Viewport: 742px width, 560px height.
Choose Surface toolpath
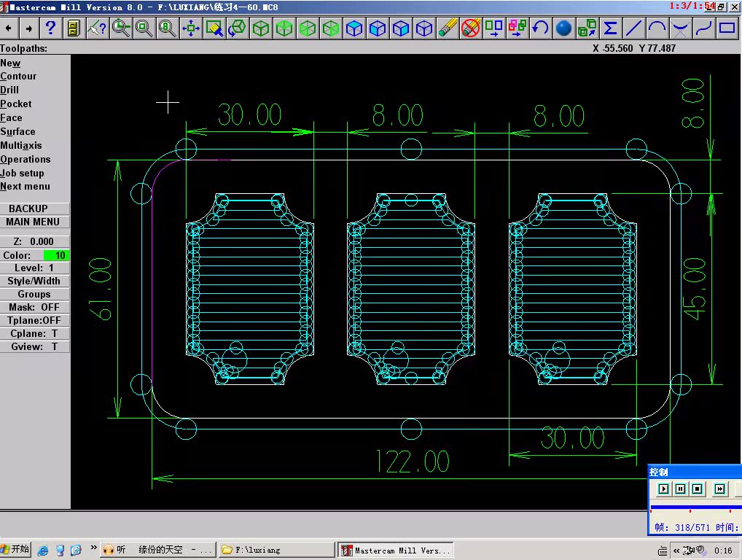tap(18, 131)
